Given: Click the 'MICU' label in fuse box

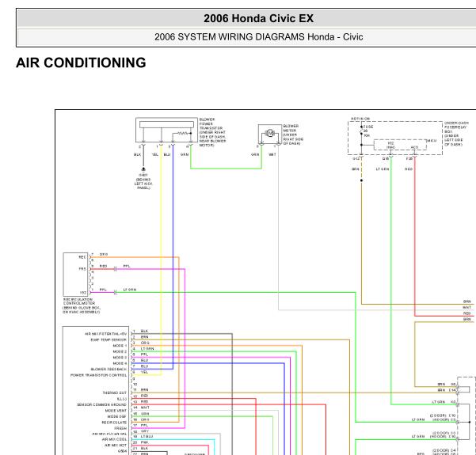Looking at the screenshot, I should pos(432,141).
